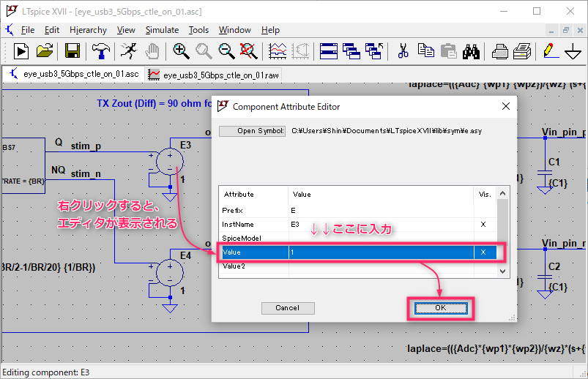The height and width of the screenshot is (379, 588).
Task: Click the Vis. column header
Action: (x=485, y=194)
